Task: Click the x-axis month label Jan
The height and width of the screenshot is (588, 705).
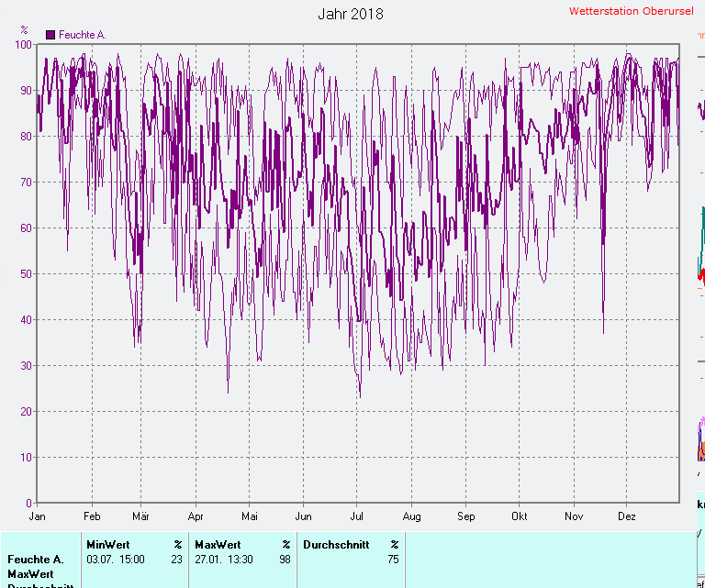Action: [x=38, y=516]
